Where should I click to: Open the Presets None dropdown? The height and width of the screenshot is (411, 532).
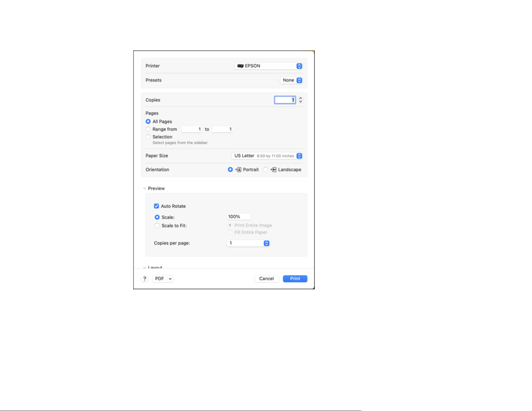click(x=291, y=80)
